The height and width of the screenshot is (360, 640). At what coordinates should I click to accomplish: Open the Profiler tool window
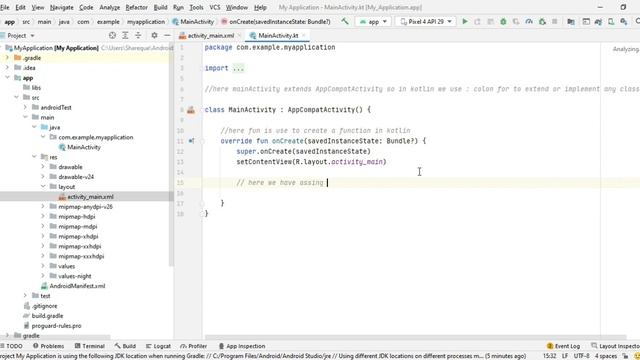coord(193,346)
